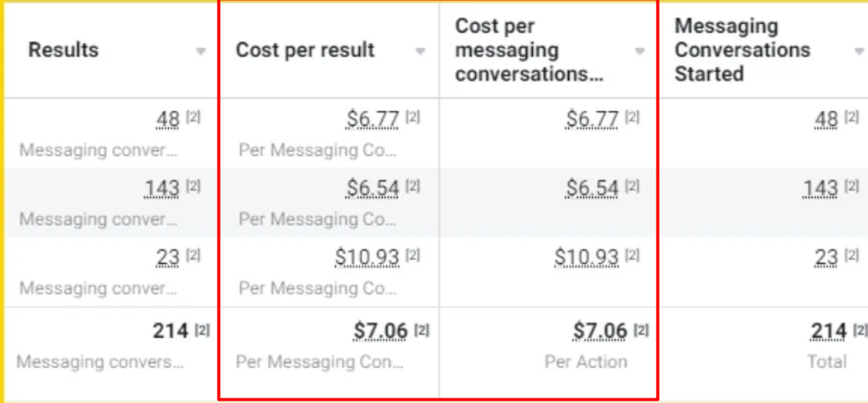The image size is (868, 403).
Task: Click footnote [2] beside total $7.06 Per Action
Action: point(641,329)
